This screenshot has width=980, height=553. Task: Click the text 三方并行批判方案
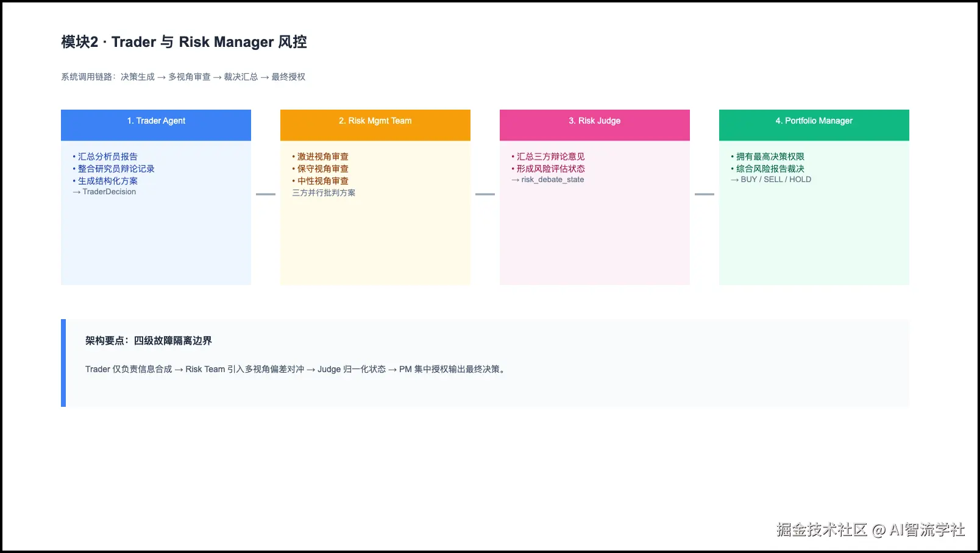(x=324, y=192)
